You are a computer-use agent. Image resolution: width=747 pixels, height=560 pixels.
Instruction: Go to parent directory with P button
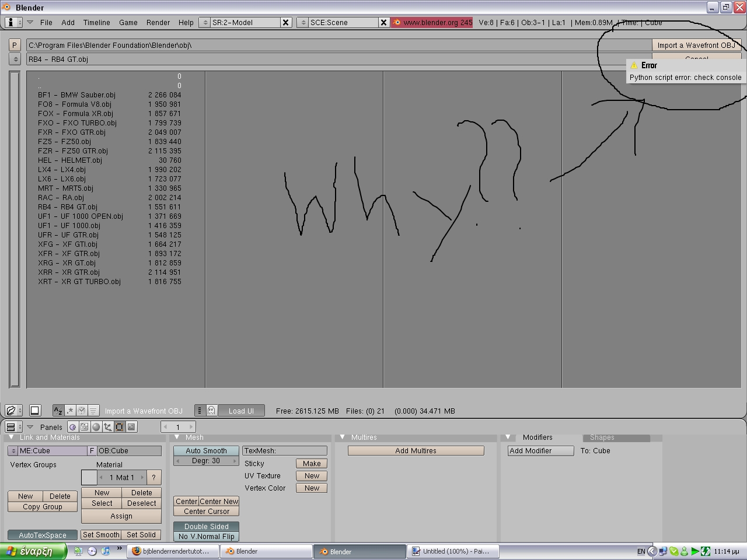[x=15, y=45]
